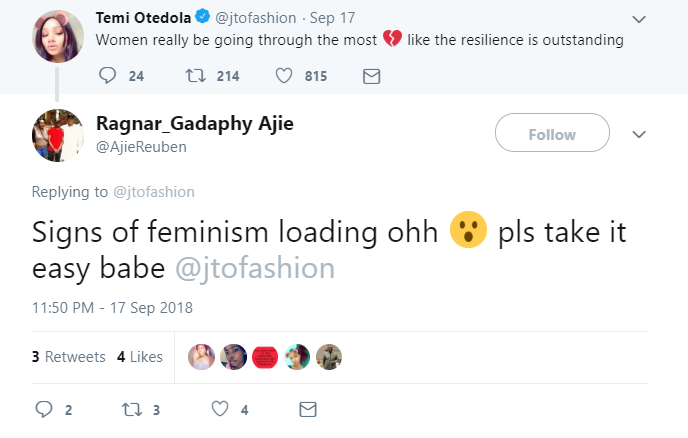Image resolution: width=688 pixels, height=438 pixels.
Task: Like the tweet with 815 likes
Action: [283, 76]
